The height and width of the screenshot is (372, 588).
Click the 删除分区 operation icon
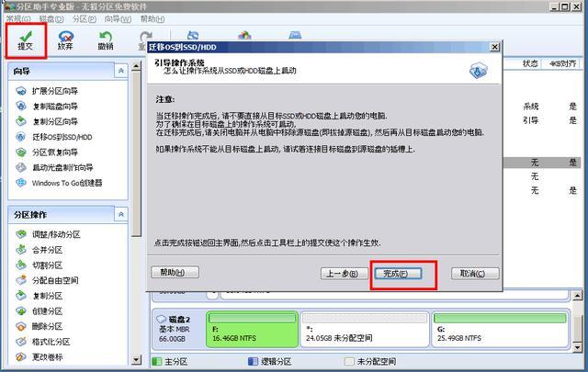pos(21,326)
